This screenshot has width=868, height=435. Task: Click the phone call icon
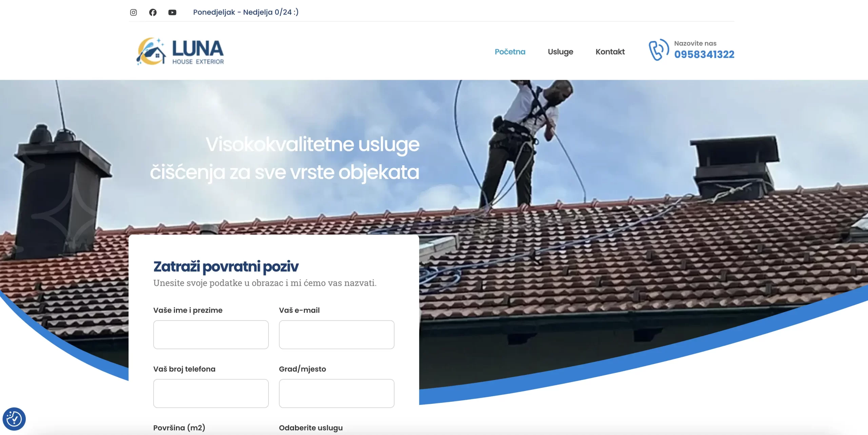[658, 50]
